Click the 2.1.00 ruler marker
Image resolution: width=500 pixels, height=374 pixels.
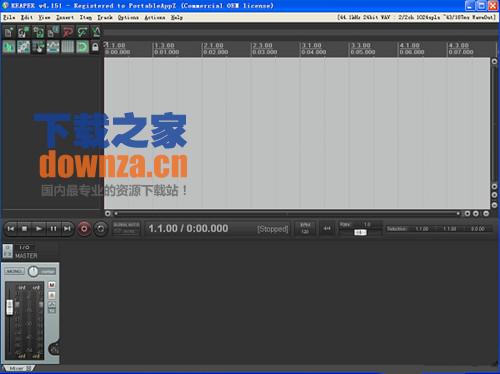point(214,45)
